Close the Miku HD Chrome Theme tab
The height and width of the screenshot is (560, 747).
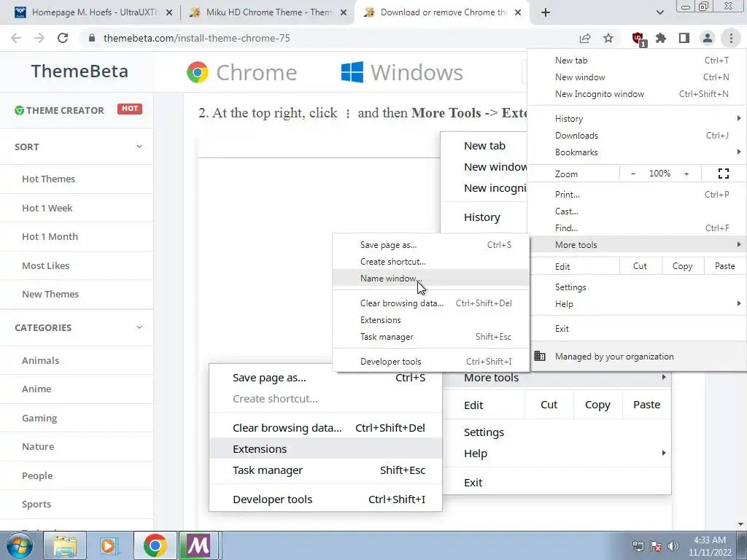click(344, 12)
